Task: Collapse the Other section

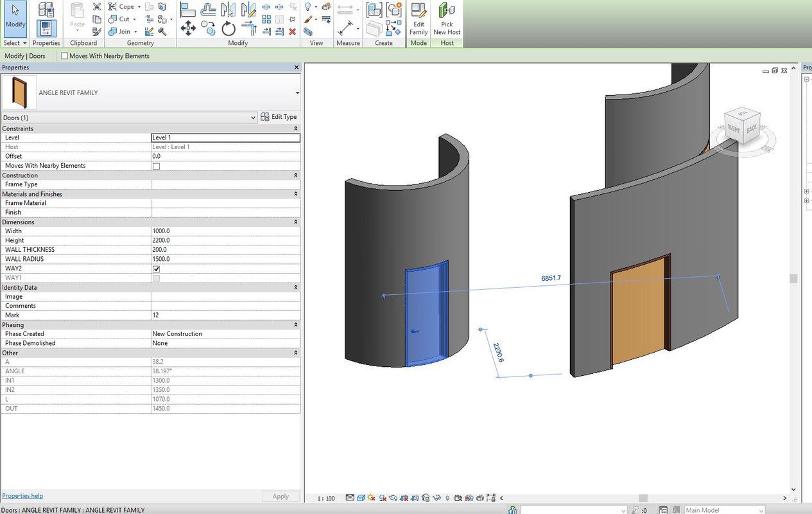Action: point(296,353)
